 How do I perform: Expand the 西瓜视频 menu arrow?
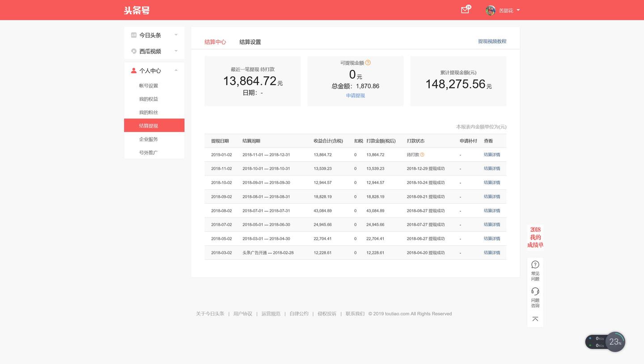point(176,51)
